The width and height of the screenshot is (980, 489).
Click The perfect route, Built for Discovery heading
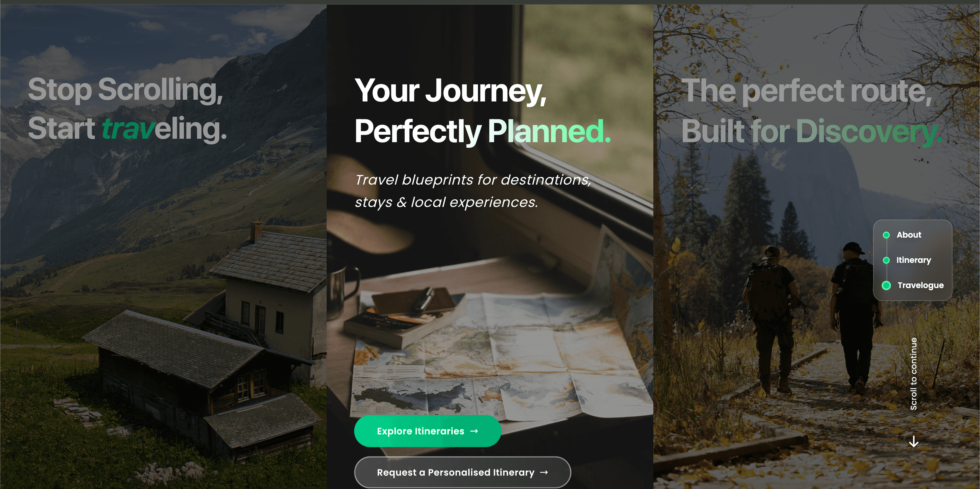[811, 111]
